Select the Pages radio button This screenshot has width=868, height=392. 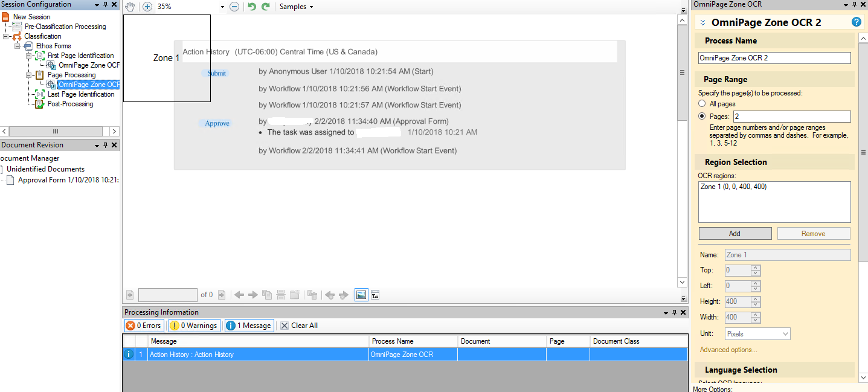click(702, 117)
